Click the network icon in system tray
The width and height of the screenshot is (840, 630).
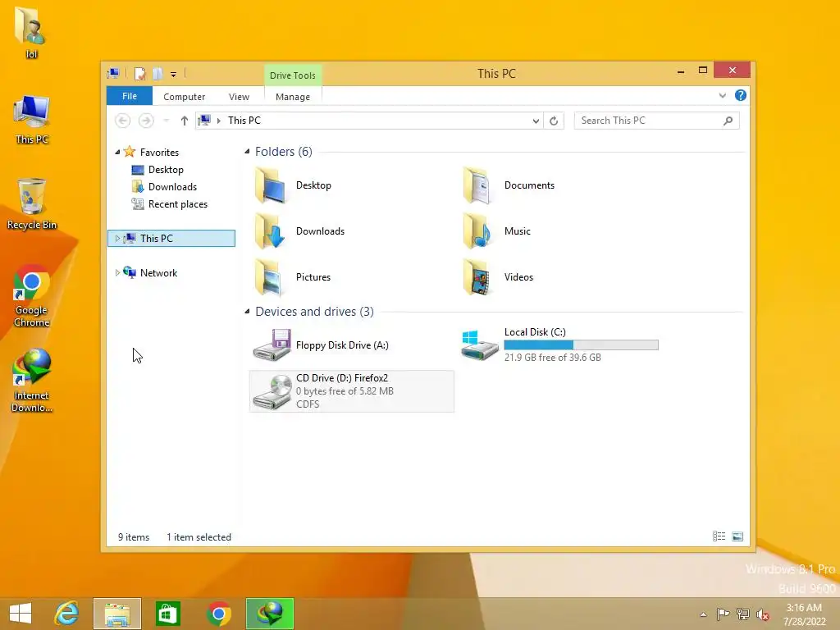coord(743,614)
